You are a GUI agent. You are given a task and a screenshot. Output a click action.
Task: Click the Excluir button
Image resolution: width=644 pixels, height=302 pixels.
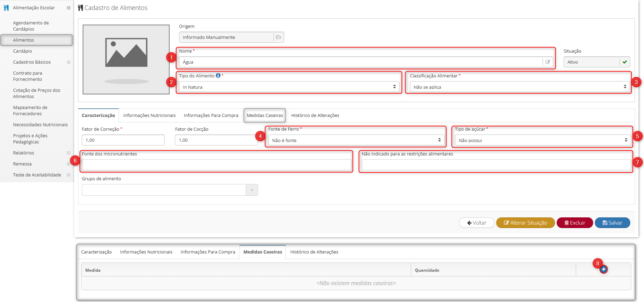tap(575, 223)
